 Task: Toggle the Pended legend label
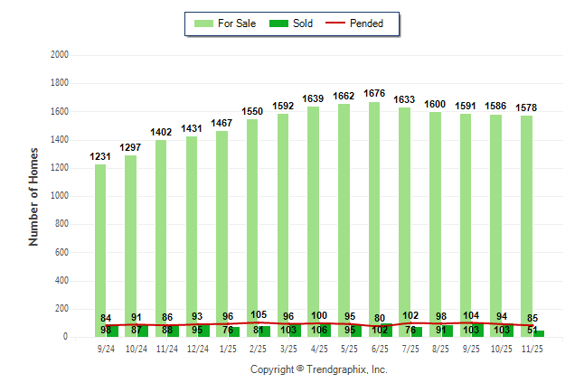[x=366, y=23]
